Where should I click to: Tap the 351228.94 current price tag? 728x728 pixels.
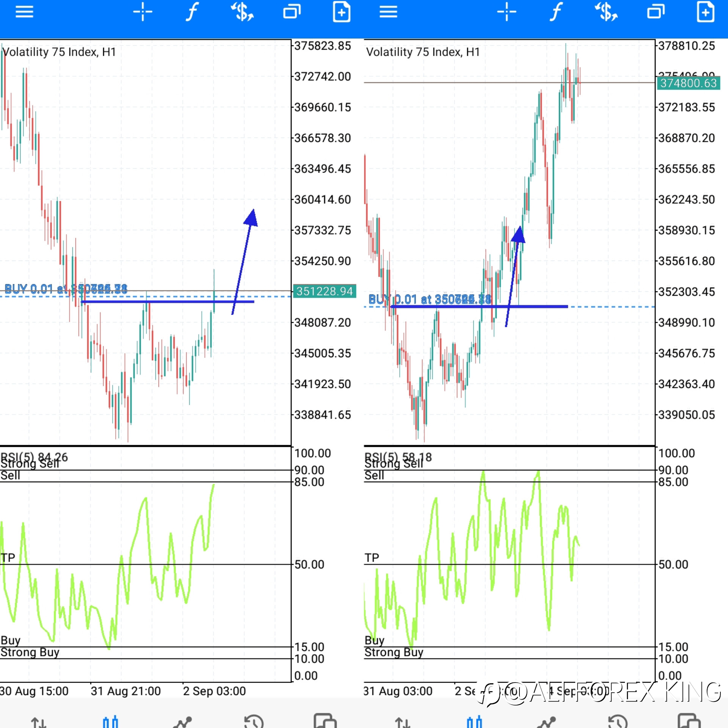[325, 291]
